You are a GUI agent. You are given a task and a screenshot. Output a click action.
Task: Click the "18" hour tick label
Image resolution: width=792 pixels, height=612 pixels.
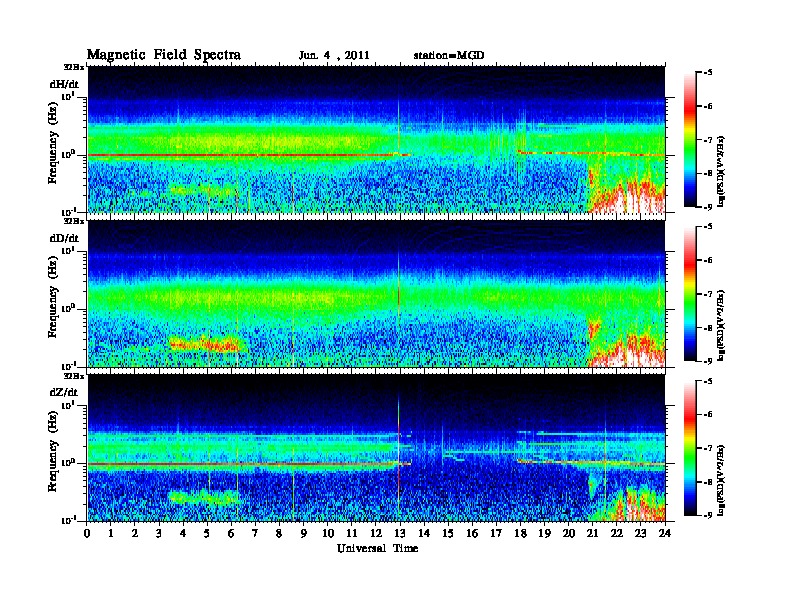pyautogui.click(x=520, y=534)
